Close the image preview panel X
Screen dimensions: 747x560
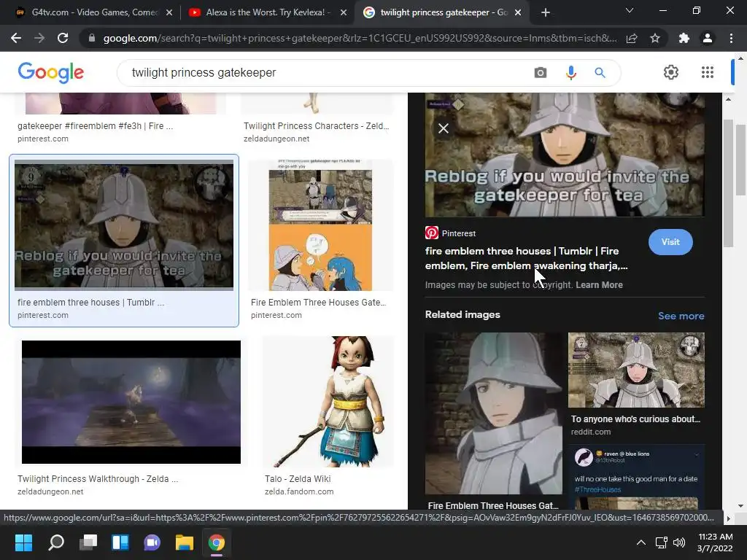point(444,128)
